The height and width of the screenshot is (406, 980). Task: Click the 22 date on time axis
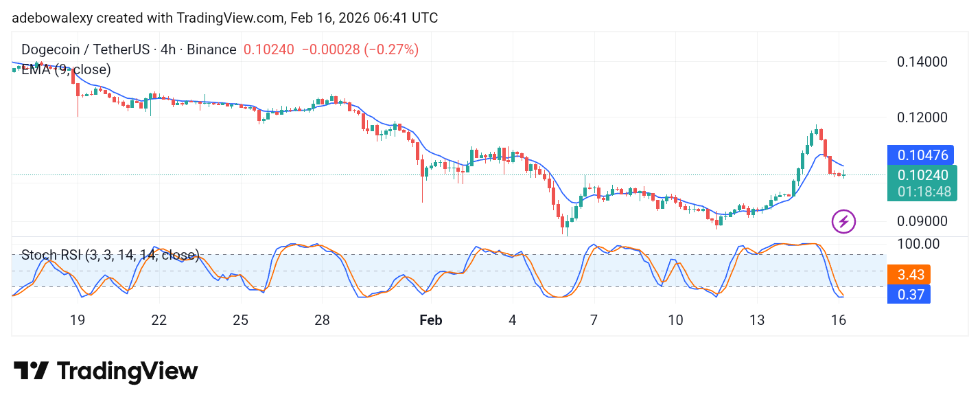[159, 320]
